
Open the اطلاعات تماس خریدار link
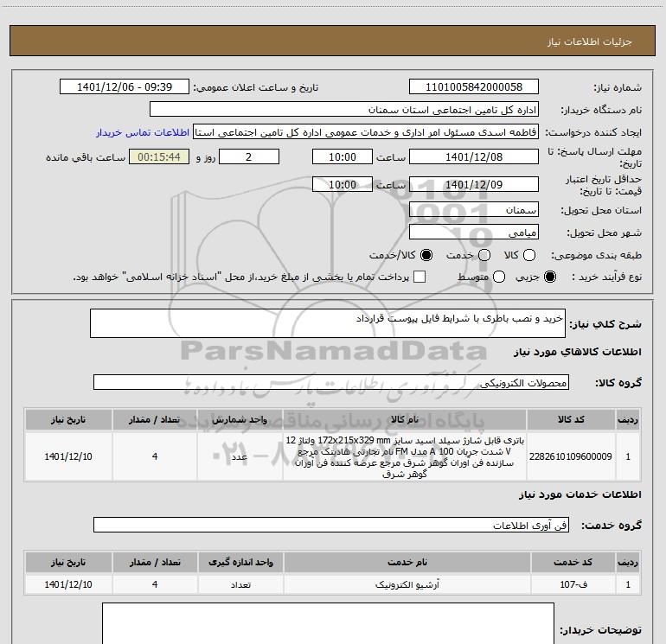pos(143,132)
